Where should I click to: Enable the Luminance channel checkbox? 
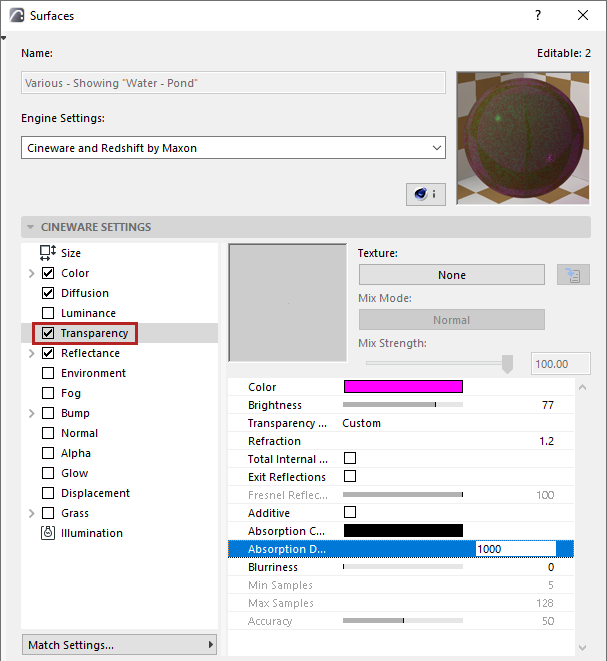pos(48,313)
